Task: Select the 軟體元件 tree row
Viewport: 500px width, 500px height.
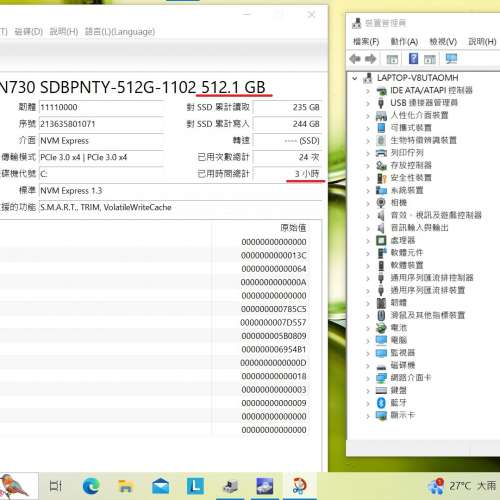Action: pos(407,253)
